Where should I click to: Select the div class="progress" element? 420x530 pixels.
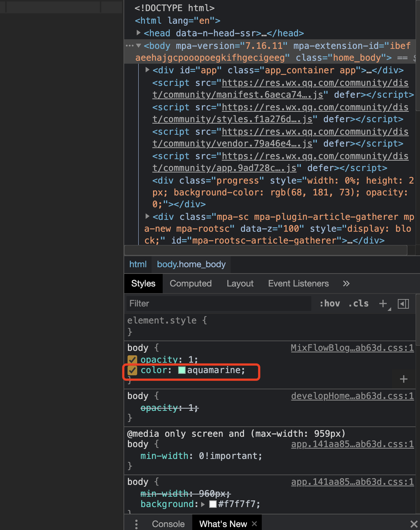283,192
